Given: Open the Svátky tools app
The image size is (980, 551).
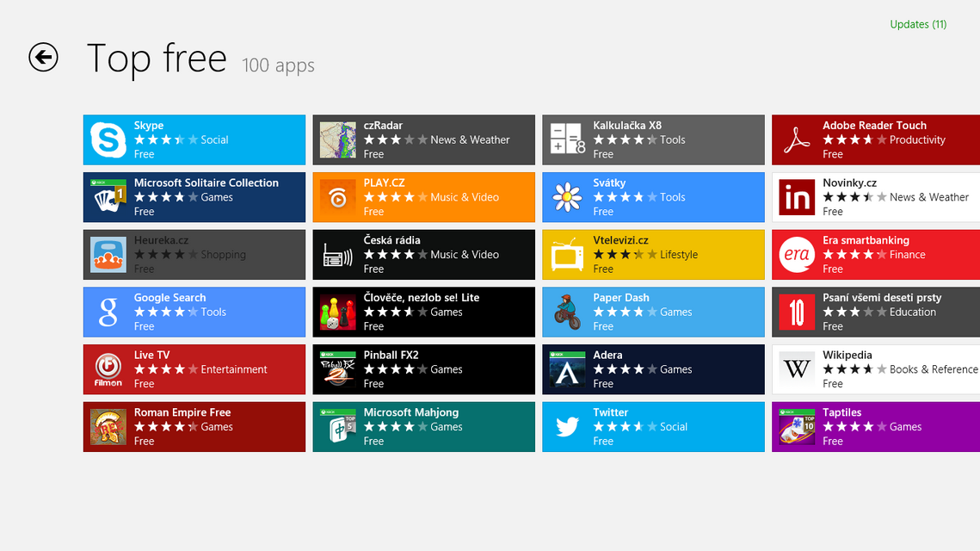Looking at the screenshot, I should click(653, 197).
